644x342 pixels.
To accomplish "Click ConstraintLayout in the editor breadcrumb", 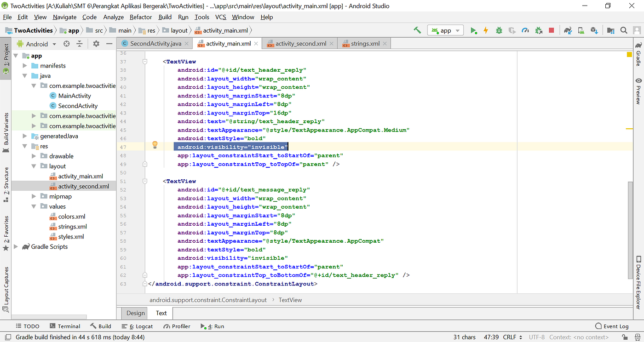I will [x=208, y=300].
